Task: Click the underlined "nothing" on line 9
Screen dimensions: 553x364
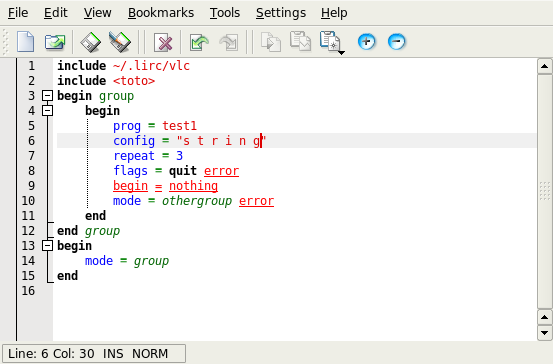Action: pyautogui.click(x=193, y=186)
